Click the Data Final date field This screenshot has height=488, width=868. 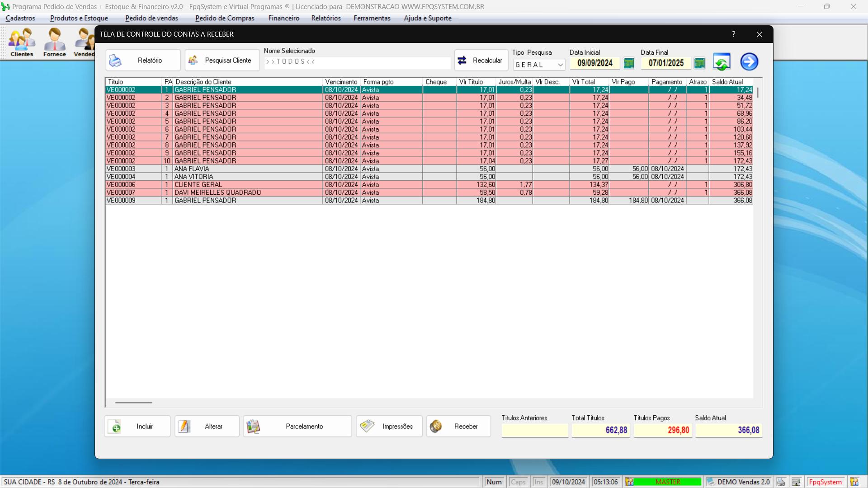[666, 63]
